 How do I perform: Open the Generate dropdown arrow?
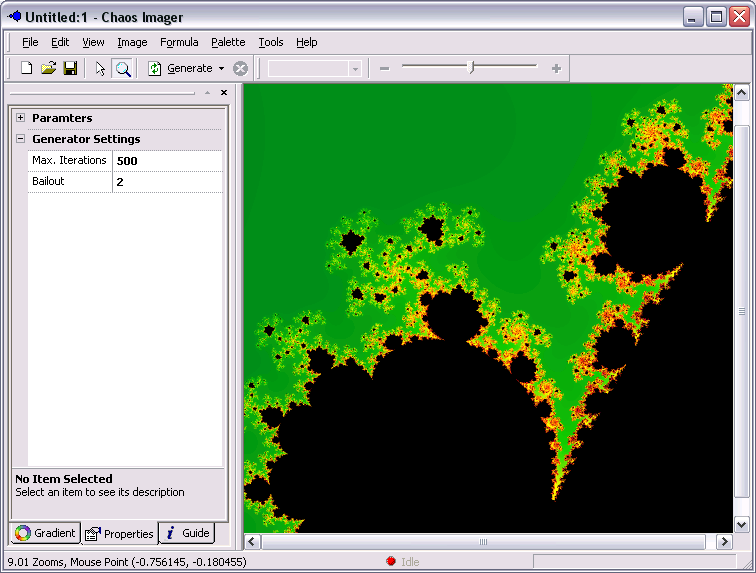coord(221,68)
